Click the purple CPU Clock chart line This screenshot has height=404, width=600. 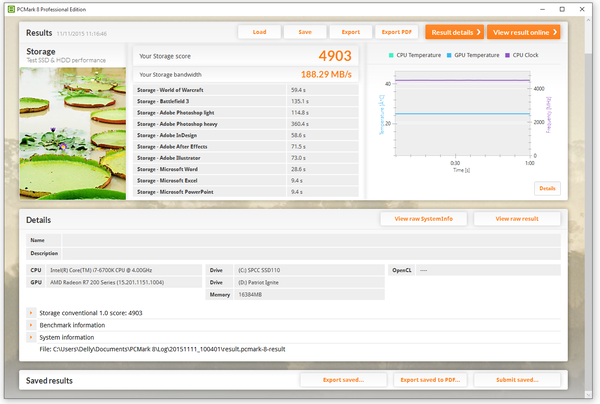pyautogui.click(x=462, y=80)
